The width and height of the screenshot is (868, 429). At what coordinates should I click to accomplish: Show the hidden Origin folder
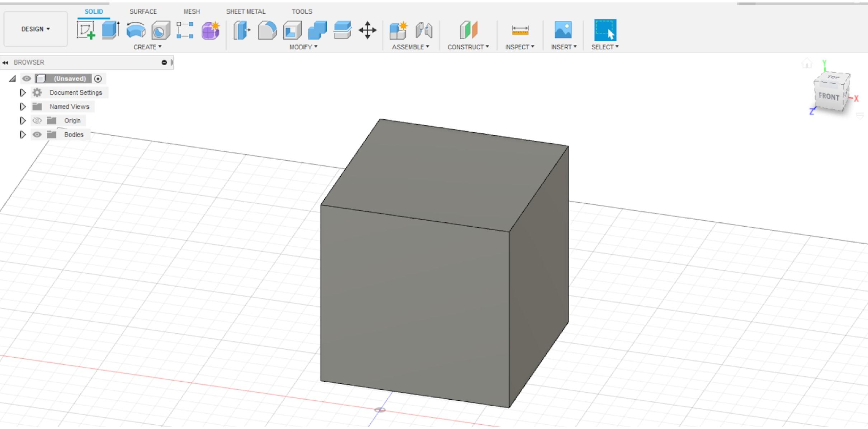37,121
